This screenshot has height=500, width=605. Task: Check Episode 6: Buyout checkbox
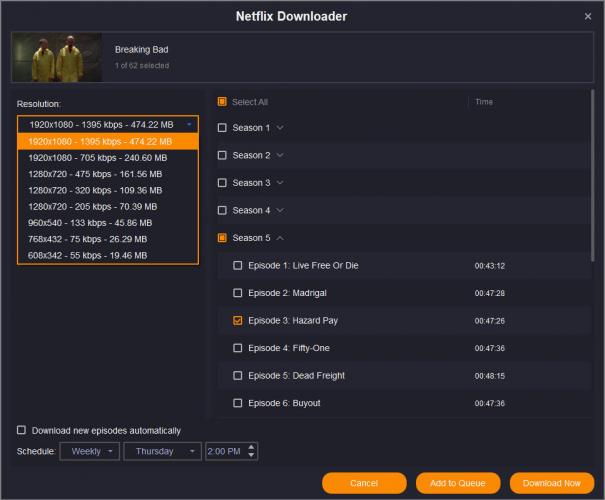(238, 403)
